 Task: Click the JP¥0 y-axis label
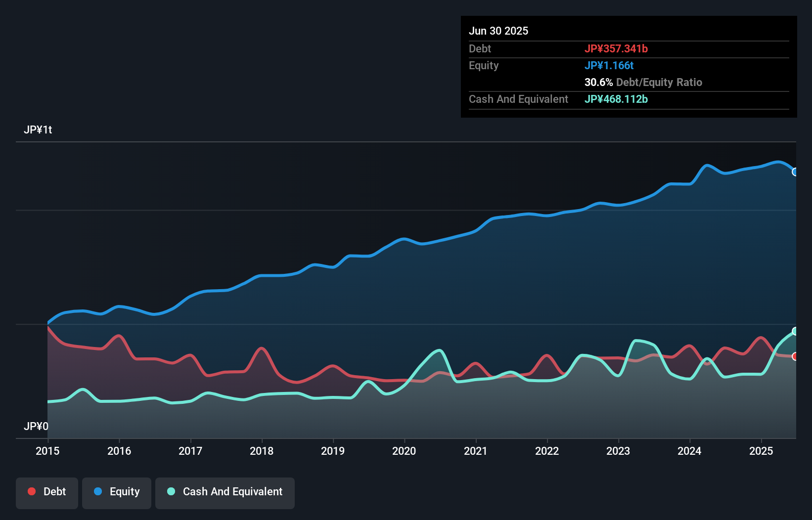[x=36, y=426]
